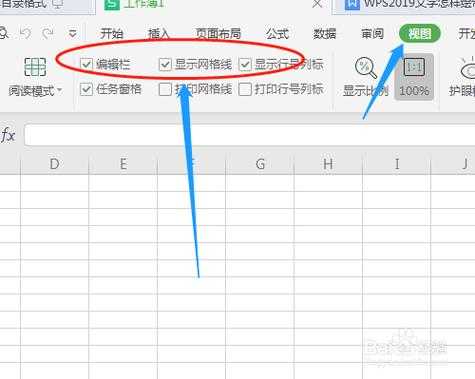Screen dimensions: 475x379
Task: Enable the eye protection mode (护眼) icon
Action: pyautogui.click(x=468, y=68)
